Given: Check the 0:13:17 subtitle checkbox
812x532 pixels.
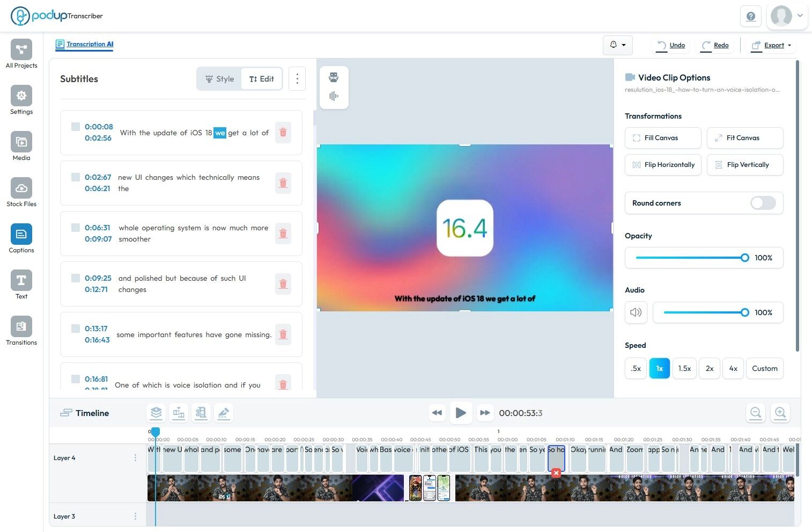Looking at the screenshot, I should [76, 329].
